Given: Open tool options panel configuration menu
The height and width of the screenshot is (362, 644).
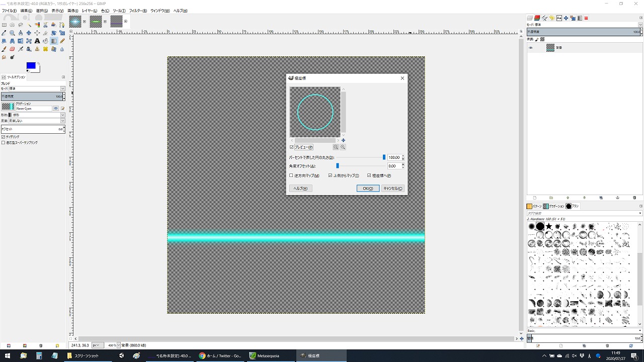Looking at the screenshot, I should click(x=63, y=77).
